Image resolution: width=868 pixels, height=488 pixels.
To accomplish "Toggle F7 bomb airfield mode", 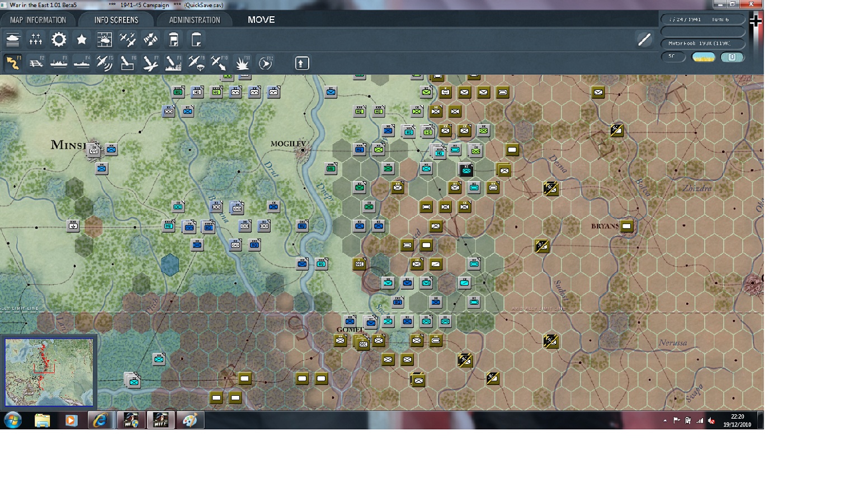I will coord(150,63).
